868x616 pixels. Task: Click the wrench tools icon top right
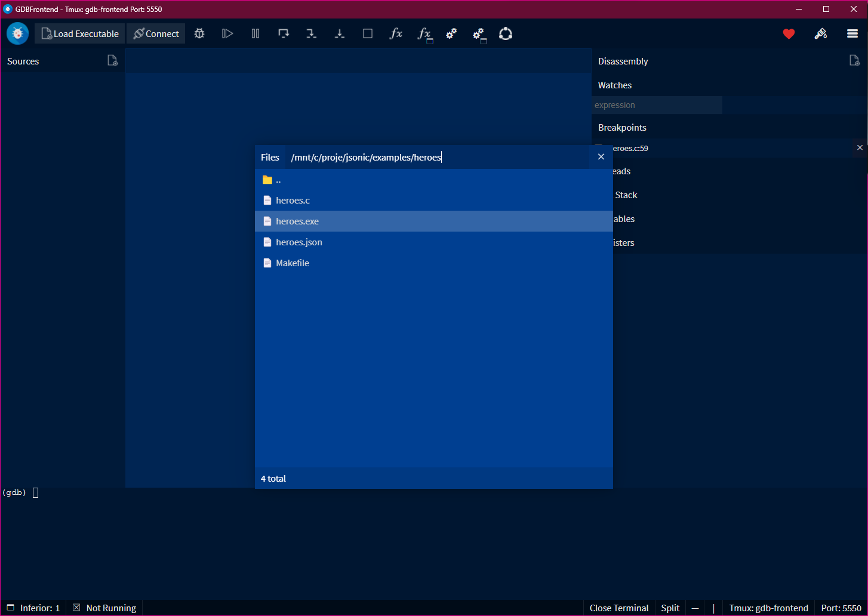tap(821, 34)
